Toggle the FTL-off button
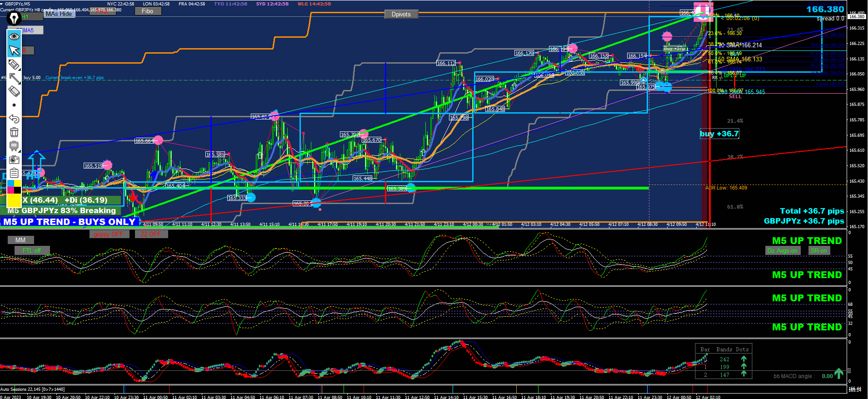 31,250
